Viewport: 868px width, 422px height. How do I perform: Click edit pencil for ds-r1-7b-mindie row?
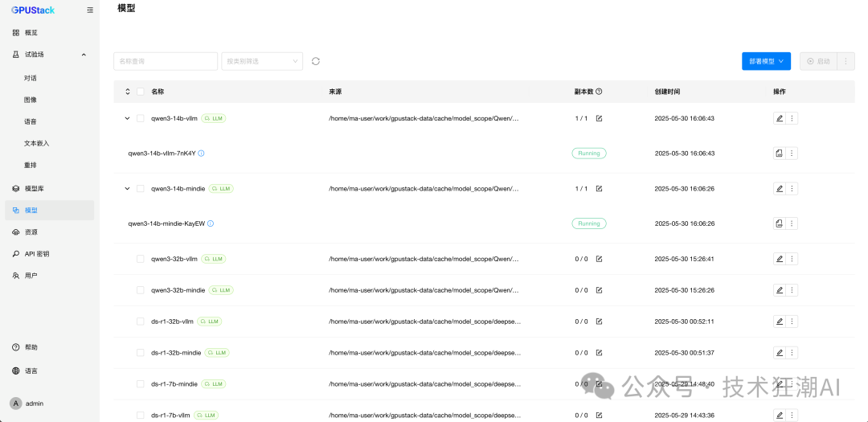[780, 383]
